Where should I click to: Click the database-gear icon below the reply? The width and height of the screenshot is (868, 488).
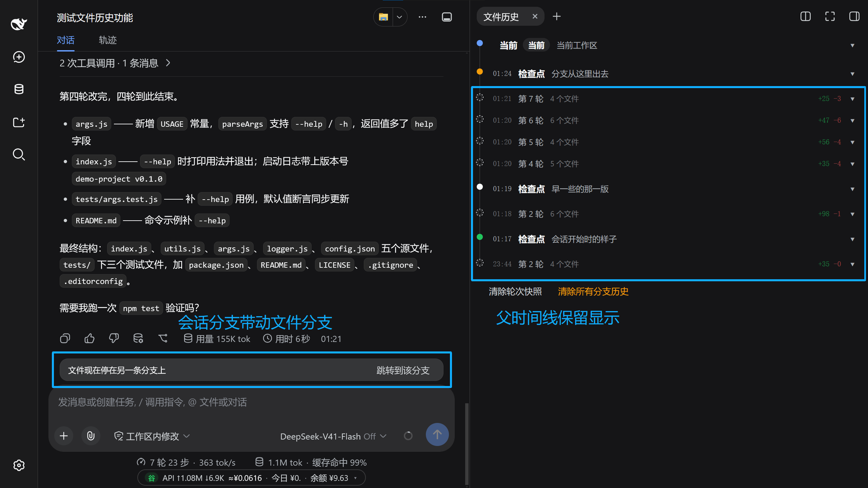(138, 339)
